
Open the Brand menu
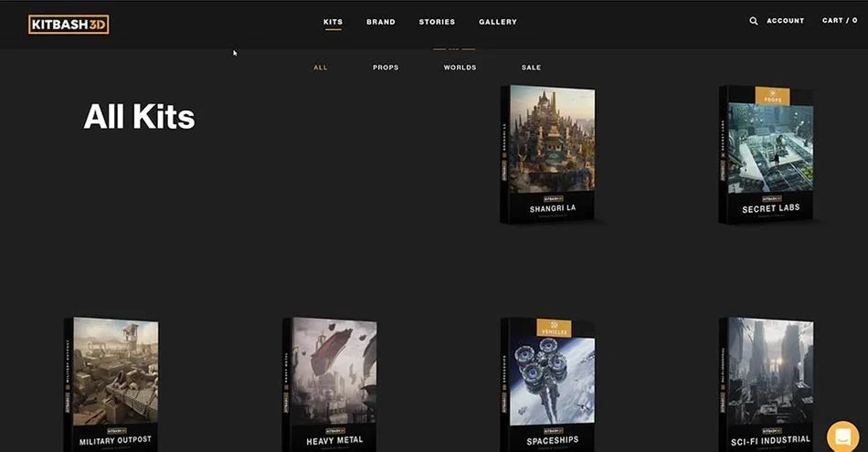381,22
